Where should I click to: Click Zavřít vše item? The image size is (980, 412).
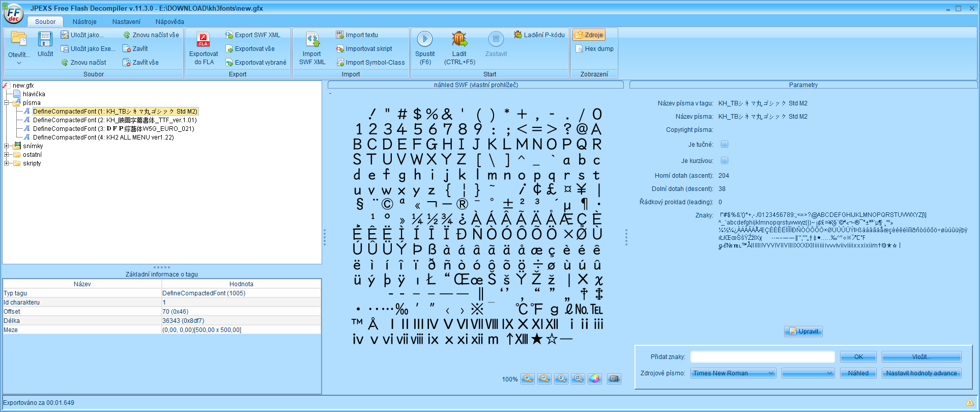(x=140, y=63)
